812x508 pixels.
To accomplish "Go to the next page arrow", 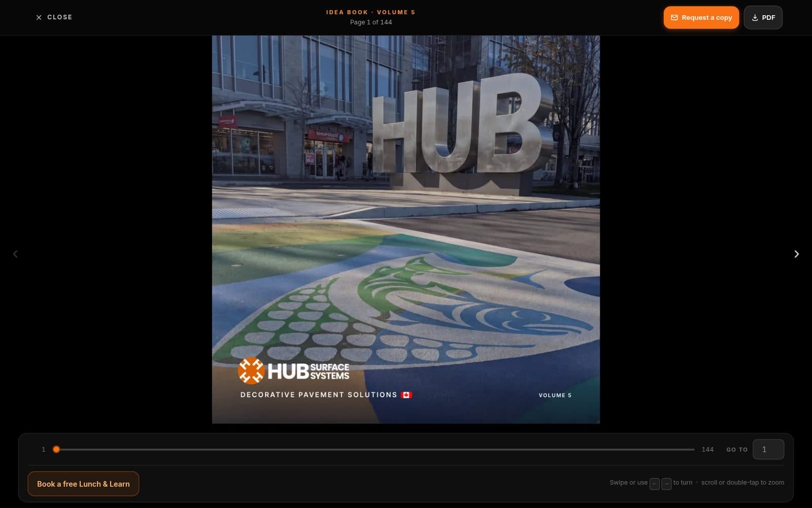I will (796, 254).
